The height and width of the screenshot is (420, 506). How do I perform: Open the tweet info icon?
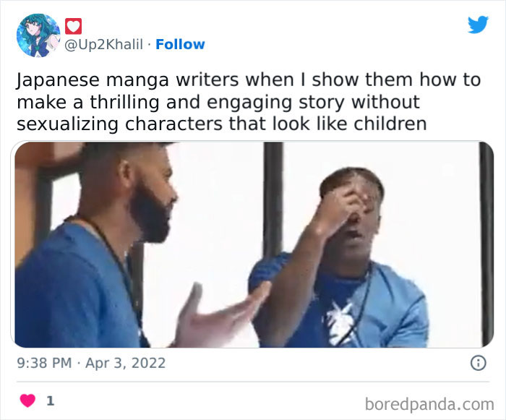tap(479, 363)
